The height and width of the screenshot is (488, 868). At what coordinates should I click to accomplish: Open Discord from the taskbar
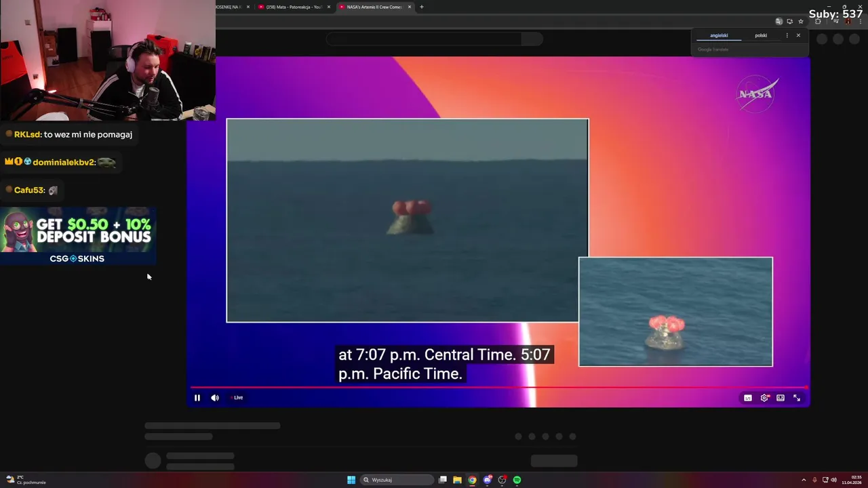tap(487, 480)
